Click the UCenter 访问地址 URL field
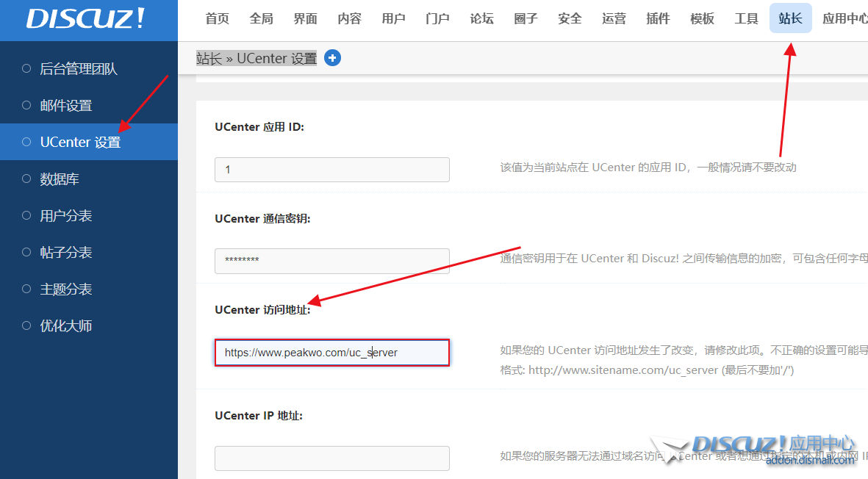 click(x=331, y=353)
